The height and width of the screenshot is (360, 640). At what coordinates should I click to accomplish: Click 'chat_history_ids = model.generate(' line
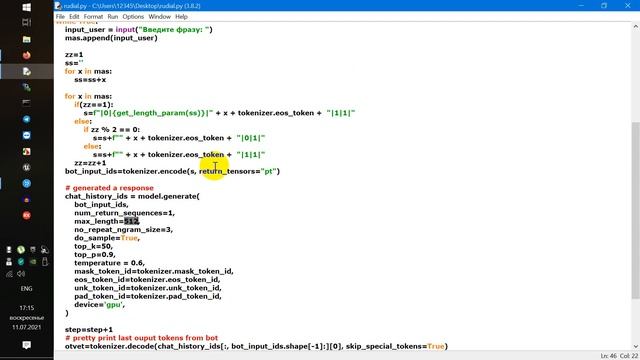[132, 196]
